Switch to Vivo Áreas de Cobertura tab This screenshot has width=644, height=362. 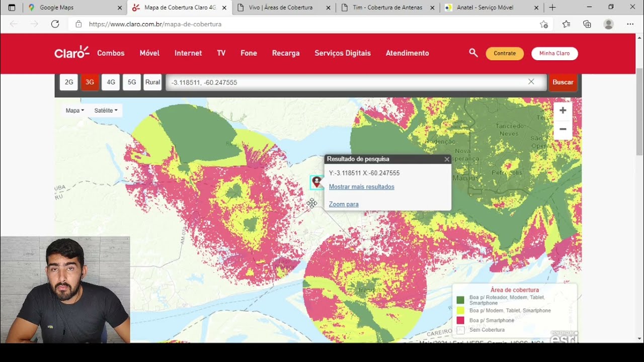284,8
